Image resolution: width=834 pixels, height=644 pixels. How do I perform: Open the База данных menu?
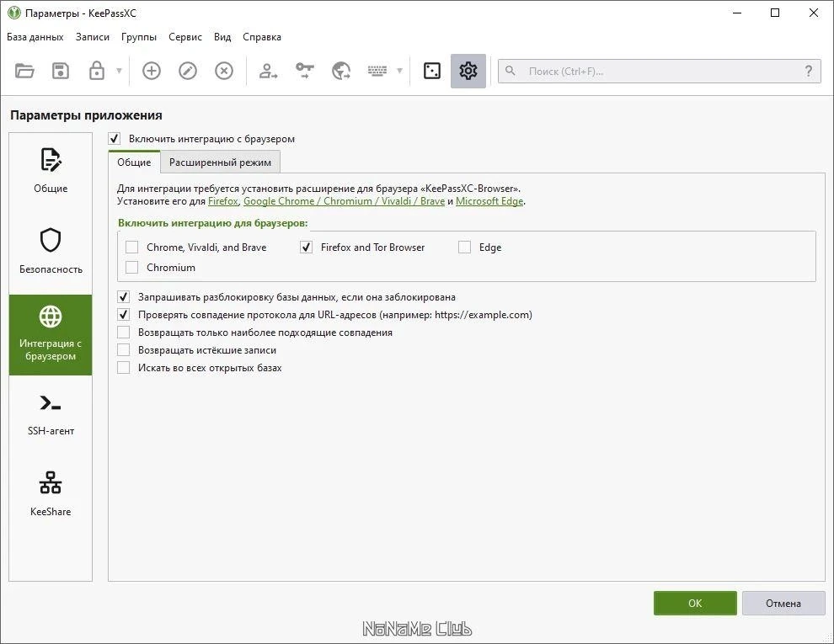(35, 37)
